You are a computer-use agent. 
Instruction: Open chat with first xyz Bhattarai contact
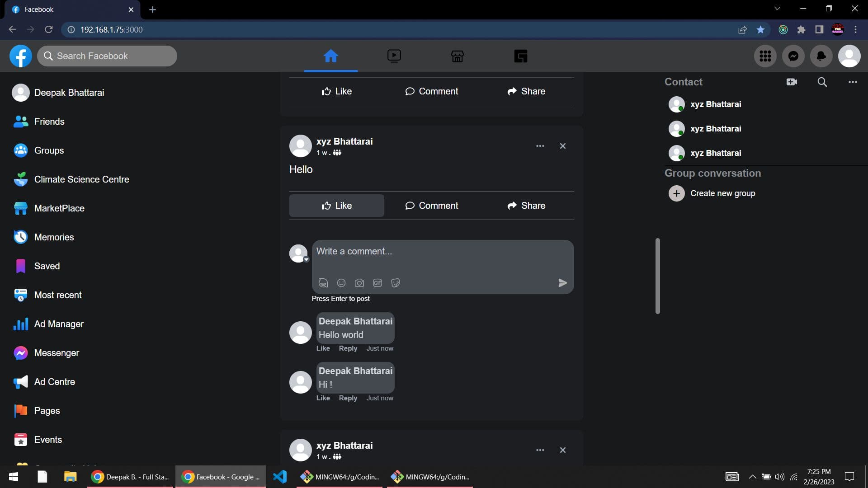[x=705, y=104]
